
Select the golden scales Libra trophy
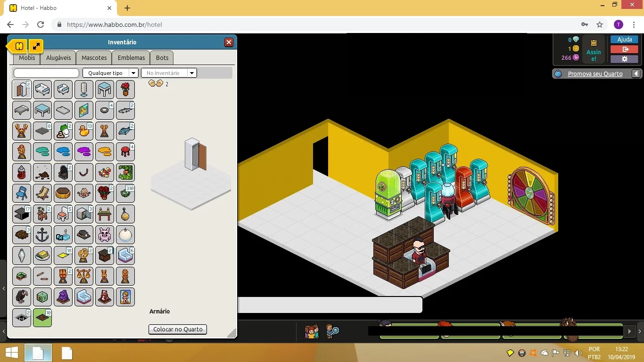point(84,276)
